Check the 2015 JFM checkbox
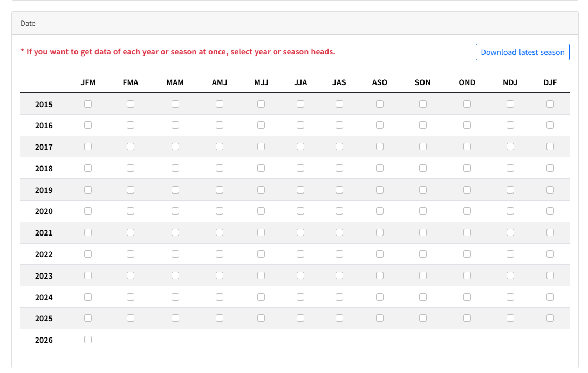This screenshot has width=588, height=373. (88, 104)
